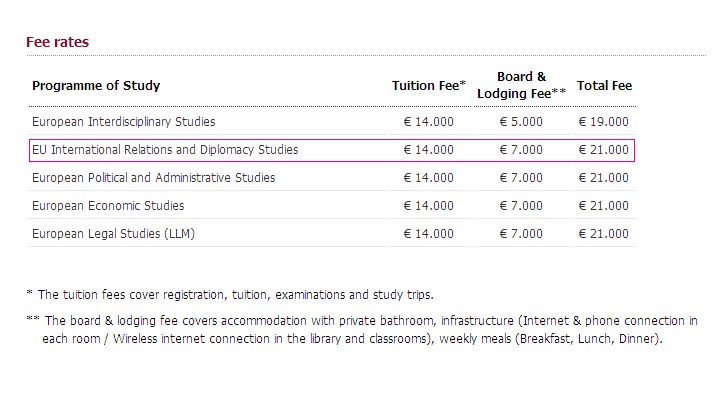713x400 pixels.
Task: Click board fee for European Legal Studies
Action: click(521, 234)
